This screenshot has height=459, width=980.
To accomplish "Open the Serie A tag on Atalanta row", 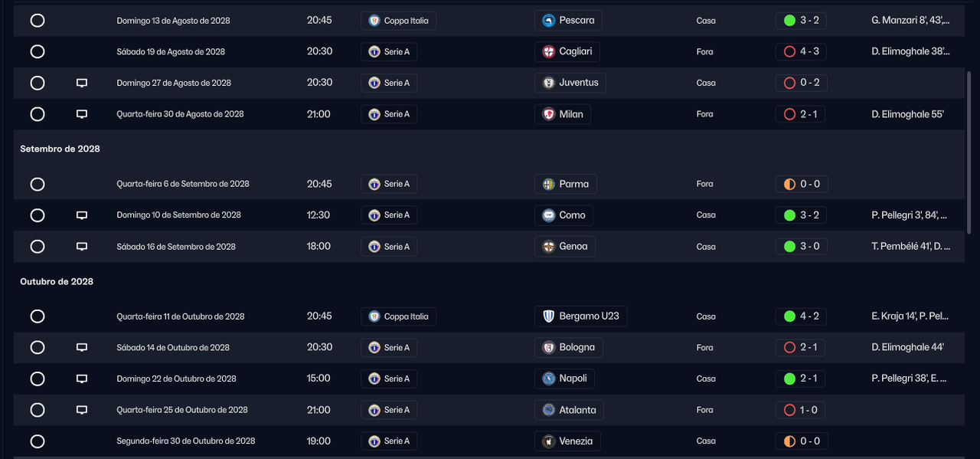I will [389, 410].
